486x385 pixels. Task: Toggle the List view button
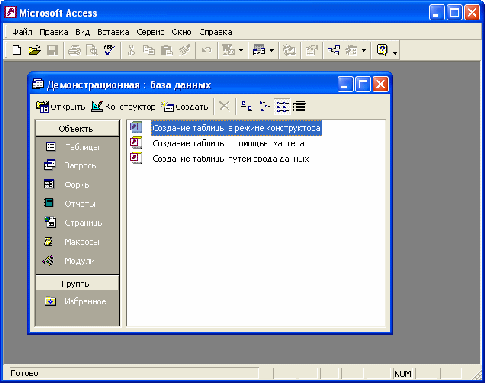pos(282,106)
